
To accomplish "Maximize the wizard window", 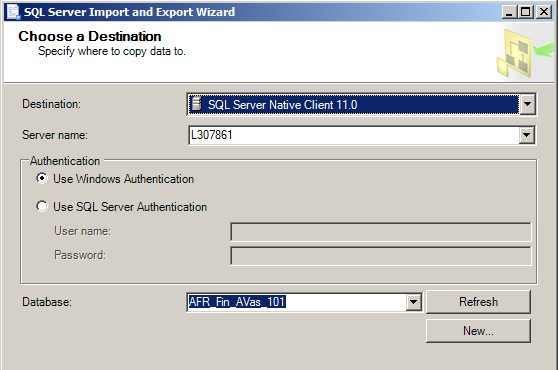I will click(526, 12).
